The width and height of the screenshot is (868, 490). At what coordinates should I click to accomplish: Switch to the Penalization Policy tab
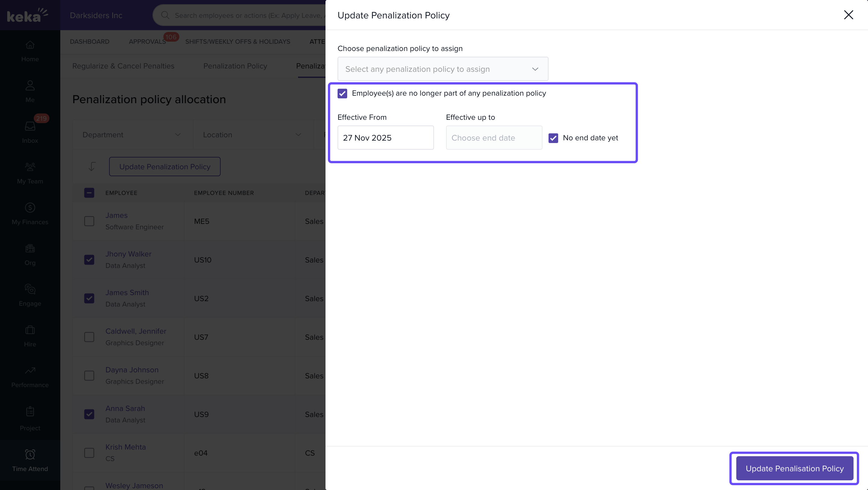pos(235,66)
